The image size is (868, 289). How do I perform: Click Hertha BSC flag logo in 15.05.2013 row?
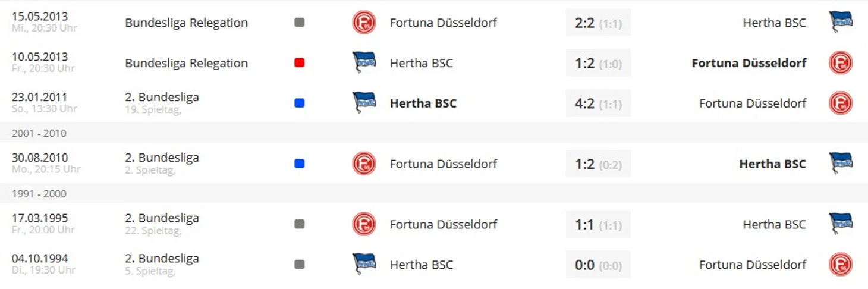[x=841, y=23]
